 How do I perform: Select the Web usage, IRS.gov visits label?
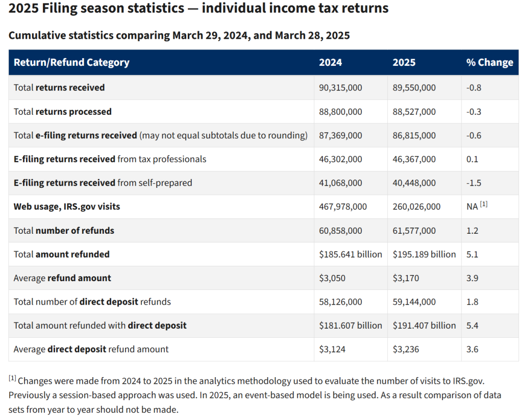pos(67,207)
